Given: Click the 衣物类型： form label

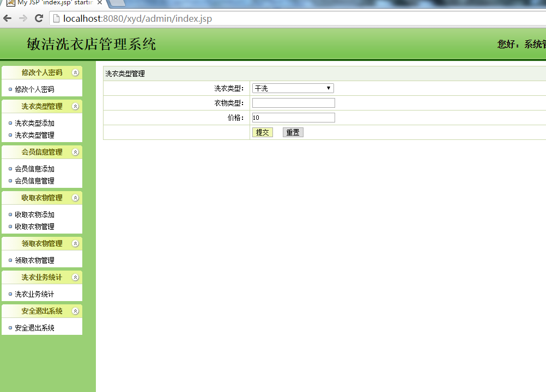Looking at the screenshot, I should (229, 103).
